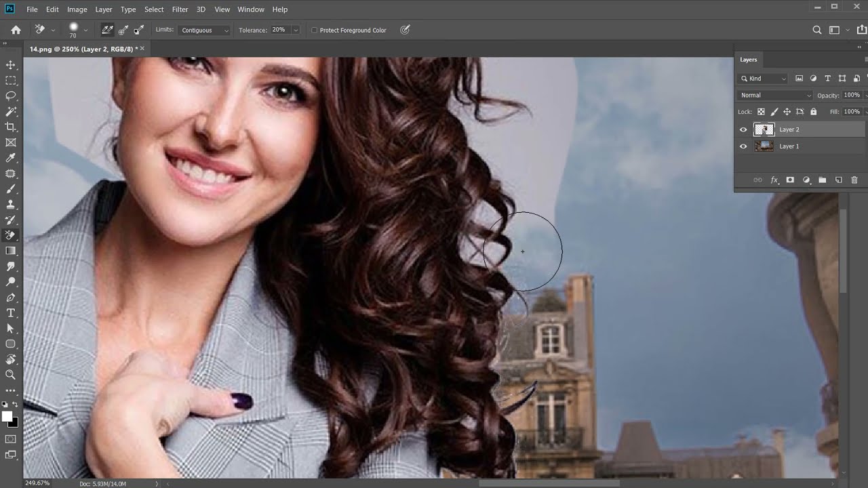Select the Magic Wand tool

pyautogui.click(x=11, y=112)
